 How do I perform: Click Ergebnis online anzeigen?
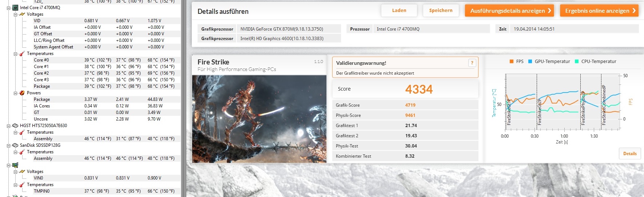pos(599,11)
